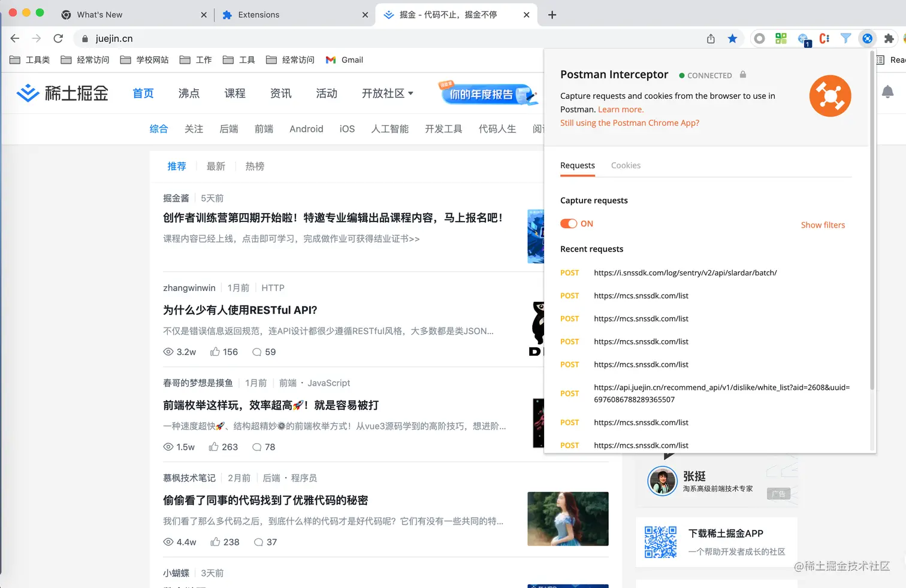
Task: Click the green grid QR extension icon
Action: 781,38
